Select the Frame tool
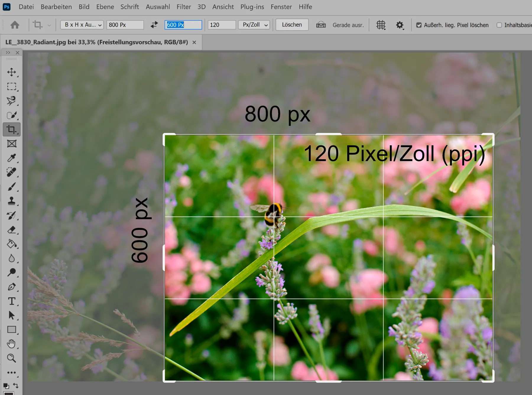The height and width of the screenshot is (395, 532). (x=12, y=144)
